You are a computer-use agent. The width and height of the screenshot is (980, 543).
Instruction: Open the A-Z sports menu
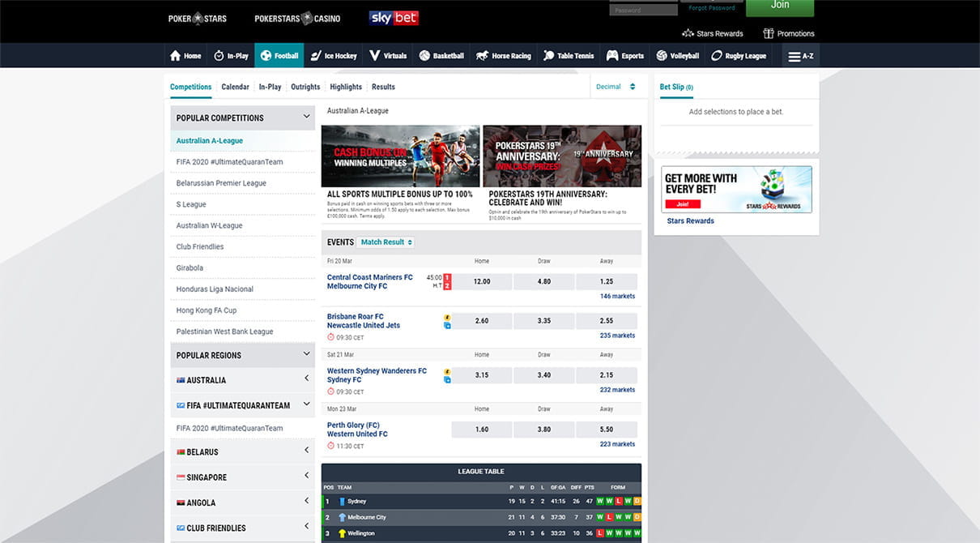[x=802, y=56]
